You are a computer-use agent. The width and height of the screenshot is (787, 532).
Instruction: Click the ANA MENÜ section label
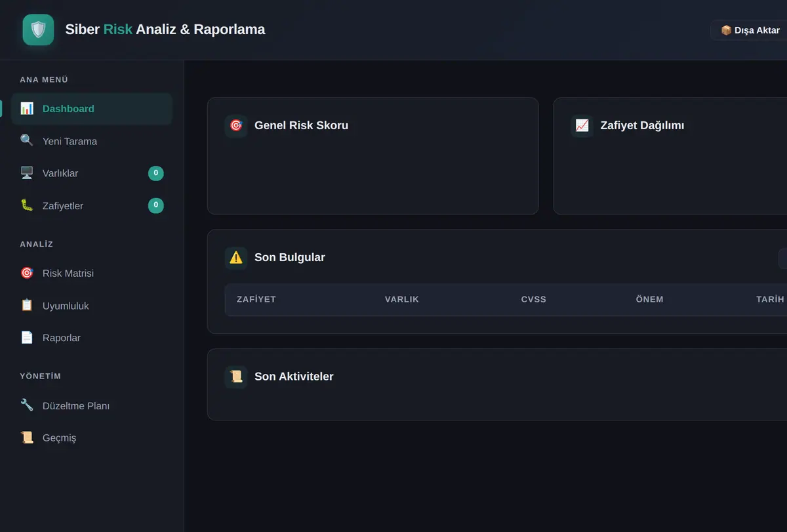[x=44, y=79]
